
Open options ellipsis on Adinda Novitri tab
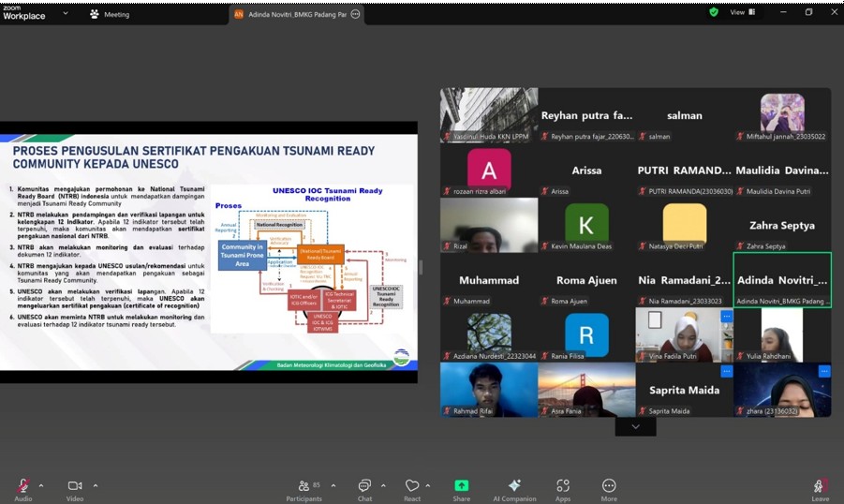pos(355,15)
